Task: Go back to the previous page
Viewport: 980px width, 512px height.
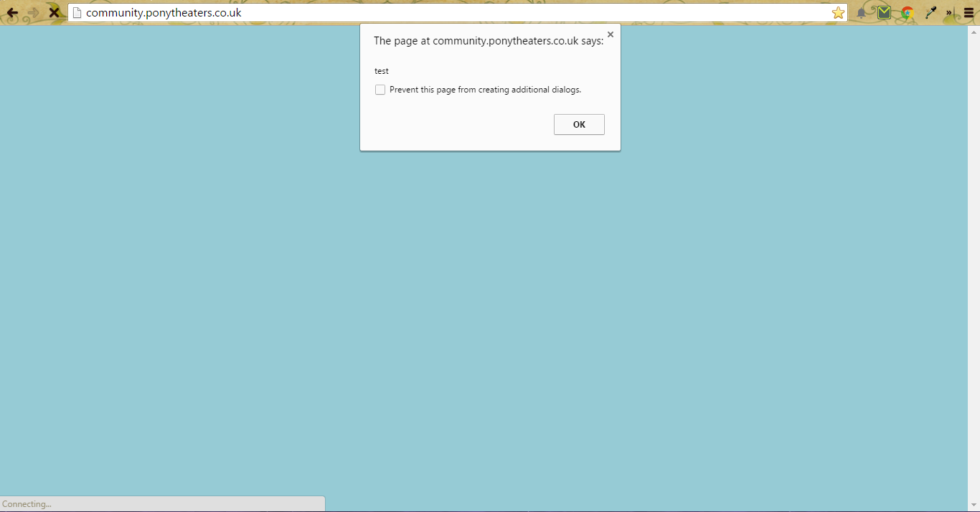Action: (x=12, y=13)
